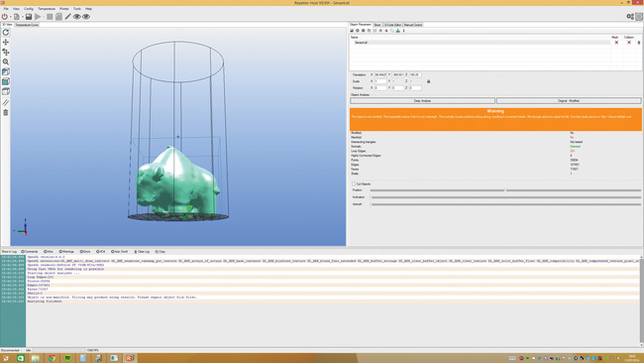
Task: Click the trash icon in left toolbar
Action: [6, 113]
